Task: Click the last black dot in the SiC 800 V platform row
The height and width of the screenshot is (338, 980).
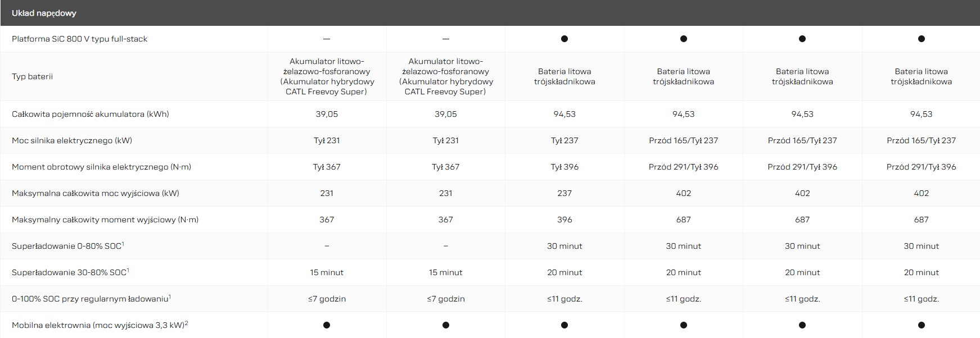Action: [921, 39]
